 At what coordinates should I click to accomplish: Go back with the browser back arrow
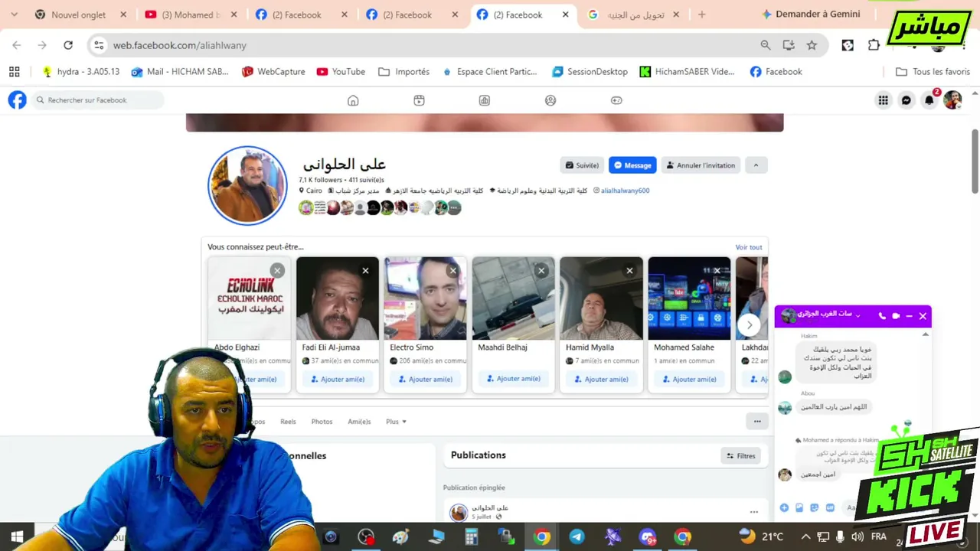click(x=17, y=45)
